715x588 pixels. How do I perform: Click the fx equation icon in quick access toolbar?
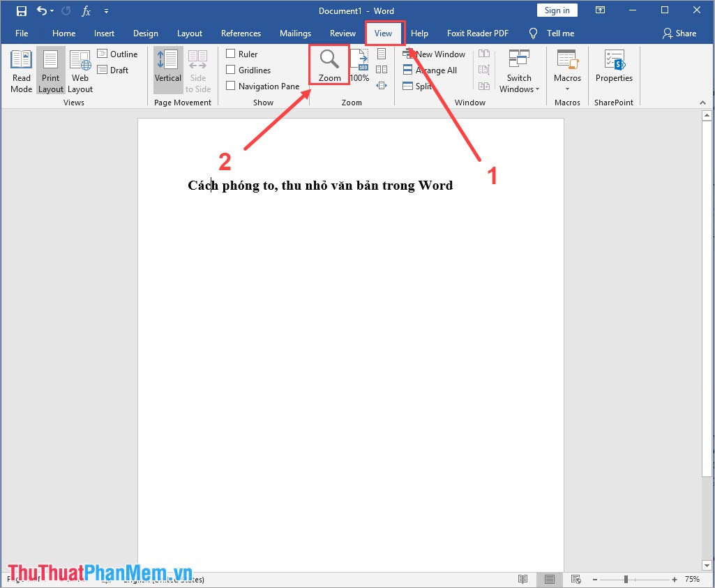coord(86,11)
